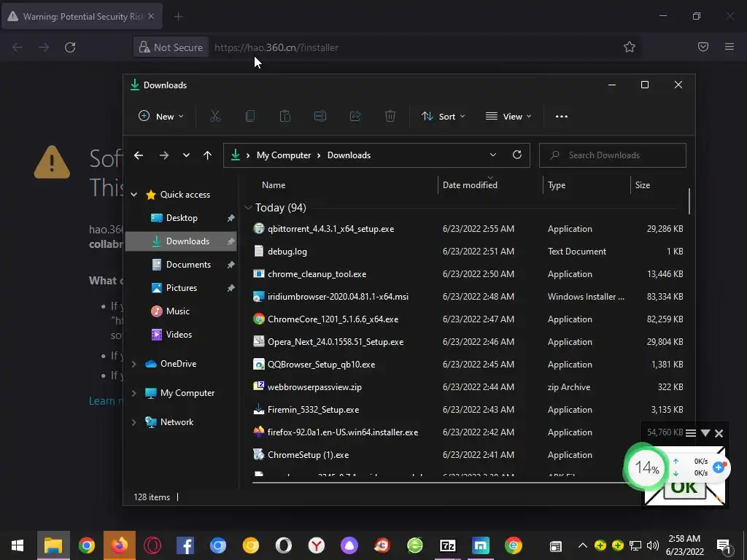Click the Not Secure lock indicator in Firefox

pyautogui.click(x=171, y=47)
